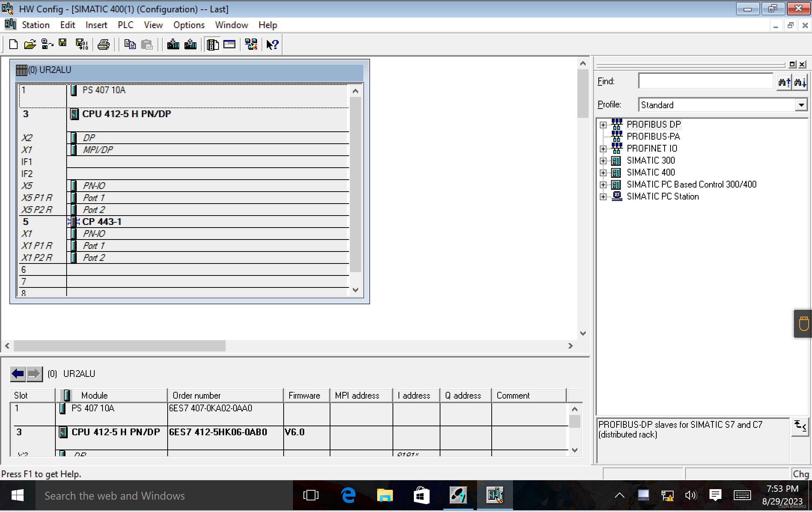Click the blue back navigation arrow
The height and width of the screenshot is (512, 812).
pos(18,374)
